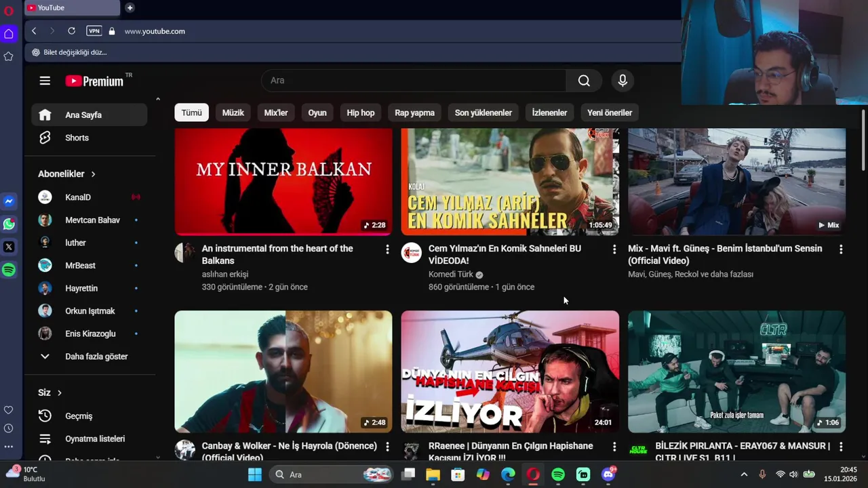Viewport: 868px width, 488px height.
Task: Open Discord from Windows taskbar
Action: [x=608, y=474]
